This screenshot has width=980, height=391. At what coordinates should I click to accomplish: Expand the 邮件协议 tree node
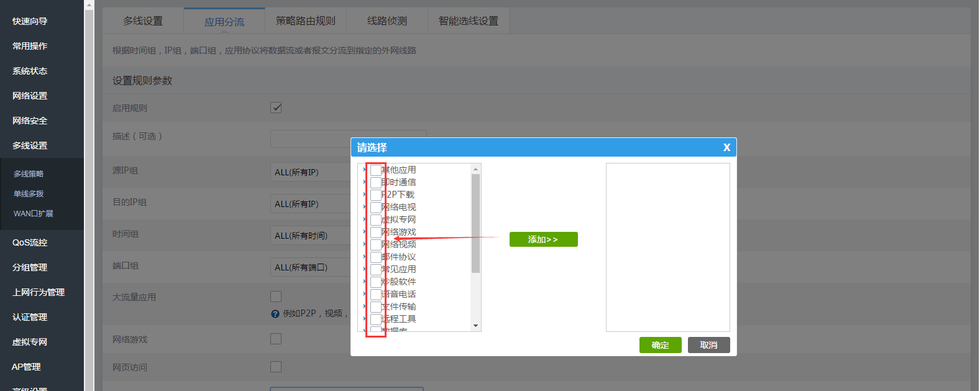tap(364, 257)
